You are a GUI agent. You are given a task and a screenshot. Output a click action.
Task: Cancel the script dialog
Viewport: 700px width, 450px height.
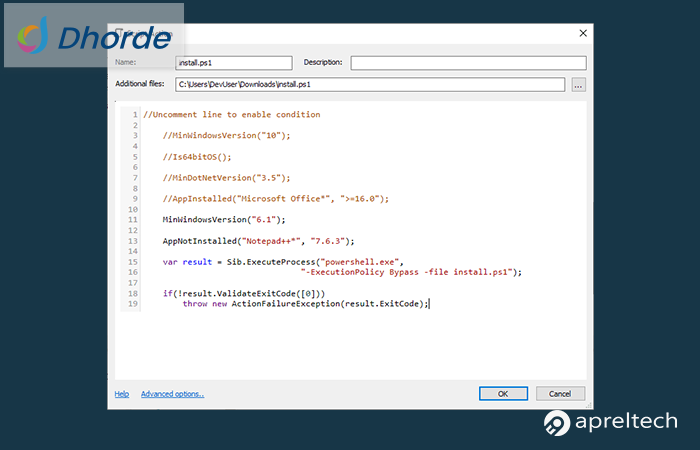pos(560,394)
